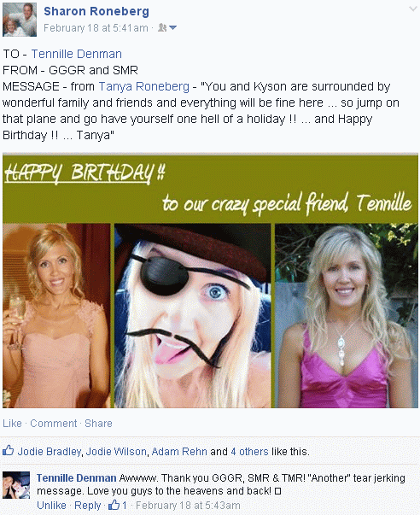
Task: Expand post options chevron at top right
Action: click(413, 9)
